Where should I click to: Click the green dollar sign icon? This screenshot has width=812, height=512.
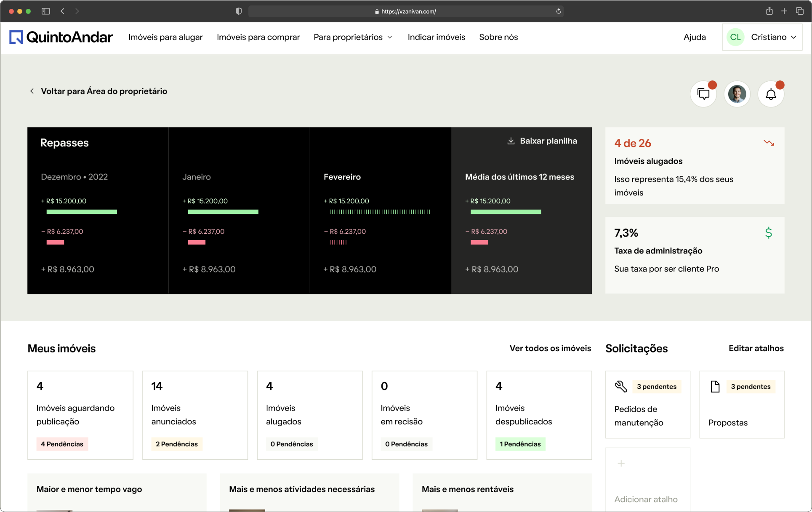click(x=769, y=232)
